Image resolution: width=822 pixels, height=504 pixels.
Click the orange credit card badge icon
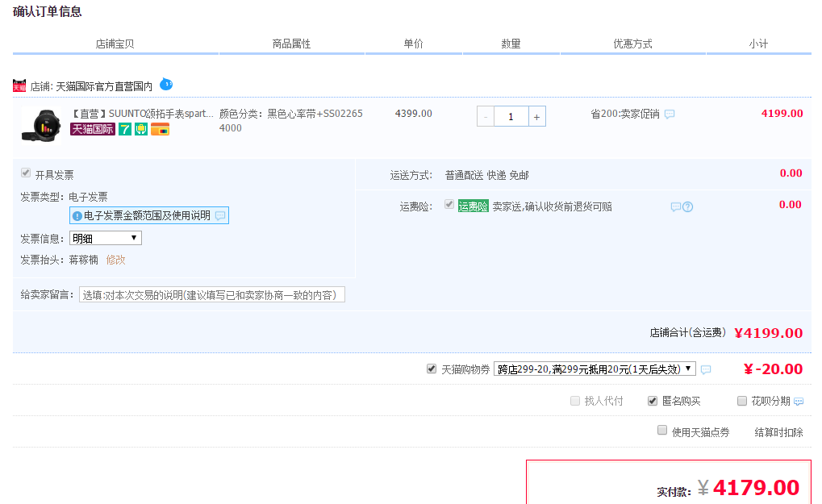point(160,129)
